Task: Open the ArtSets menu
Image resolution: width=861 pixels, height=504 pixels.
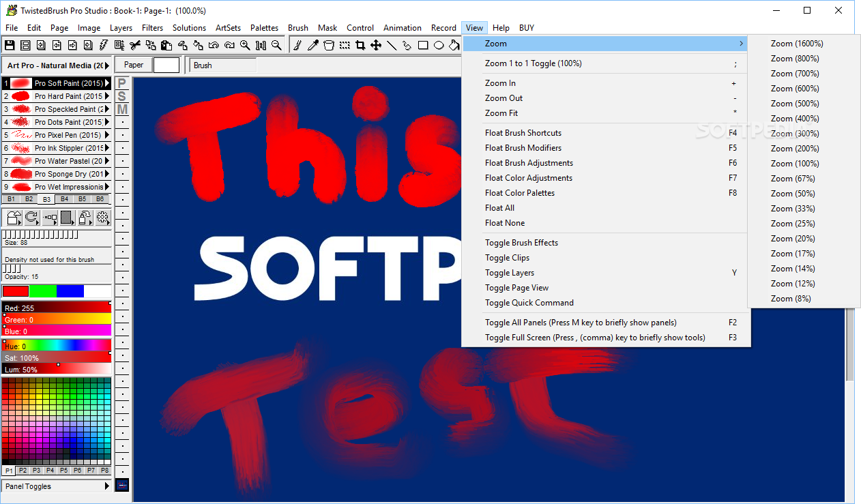Action: pyautogui.click(x=228, y=28)
